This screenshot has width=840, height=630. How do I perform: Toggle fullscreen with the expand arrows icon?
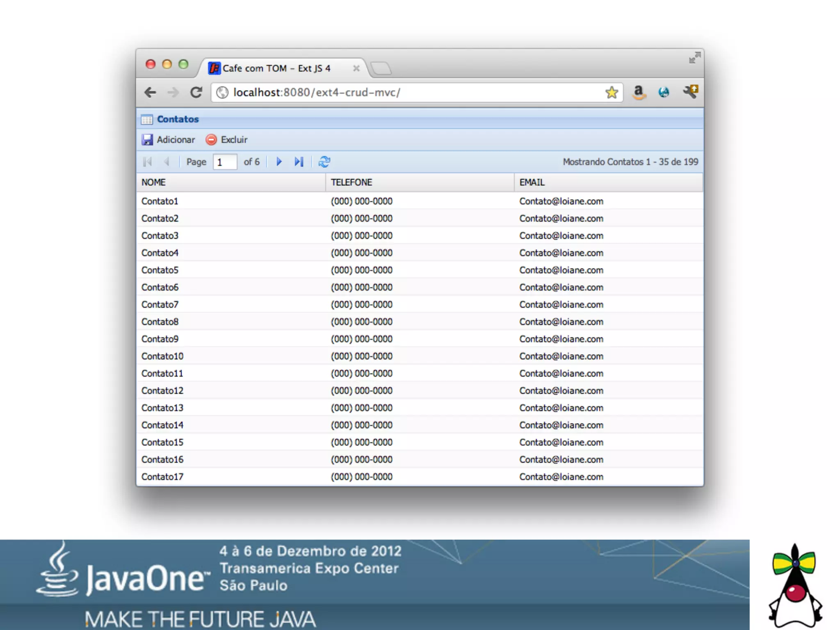tap(694, 58)
